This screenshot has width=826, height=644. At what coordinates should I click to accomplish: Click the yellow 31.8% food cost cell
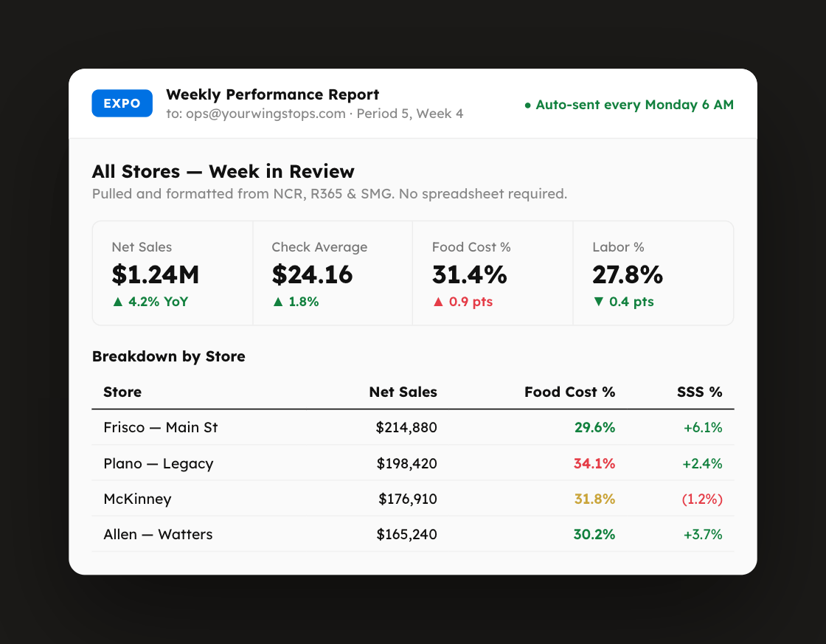click(x=594, y=499)
